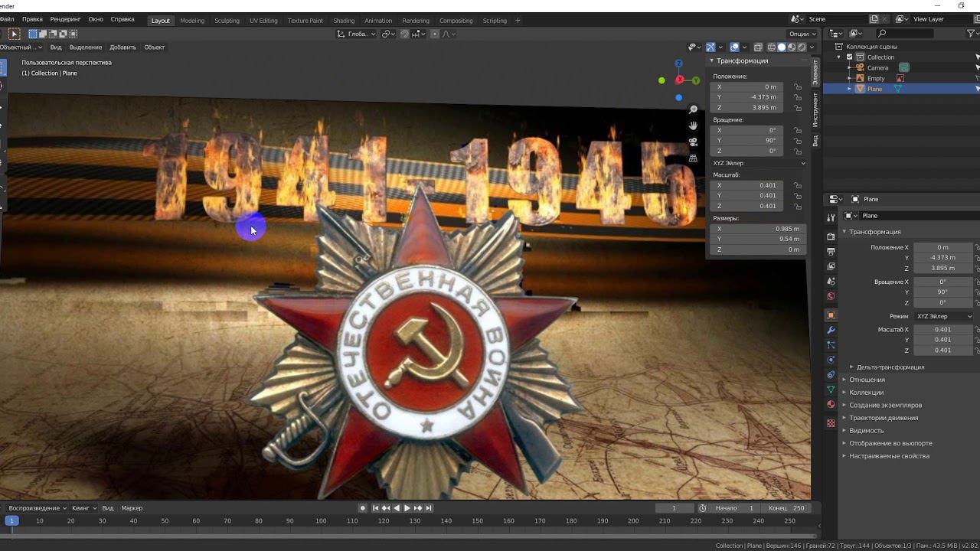Open the Object Data green triangle tab
This screenshot has width=980, height=551.
[831, 390]
